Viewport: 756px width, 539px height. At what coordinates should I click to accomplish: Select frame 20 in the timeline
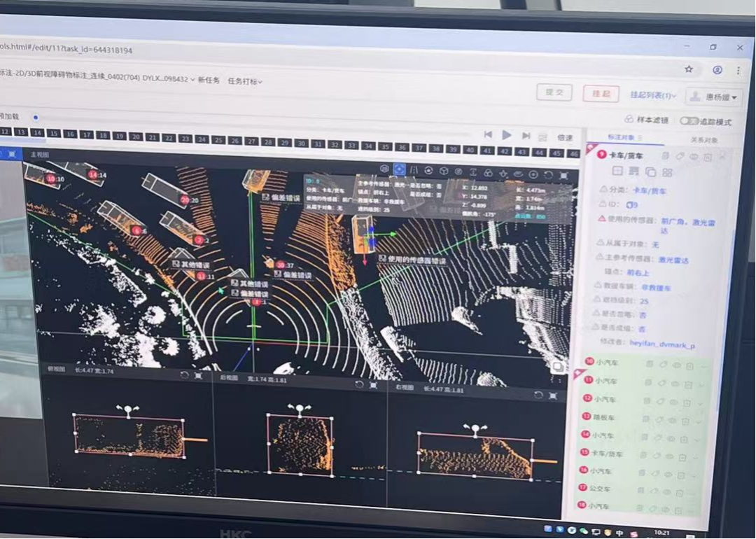136,137
